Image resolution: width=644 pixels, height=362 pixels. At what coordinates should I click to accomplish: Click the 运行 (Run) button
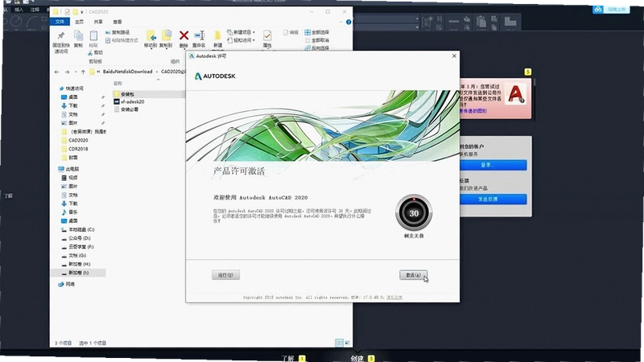[225, 275]
